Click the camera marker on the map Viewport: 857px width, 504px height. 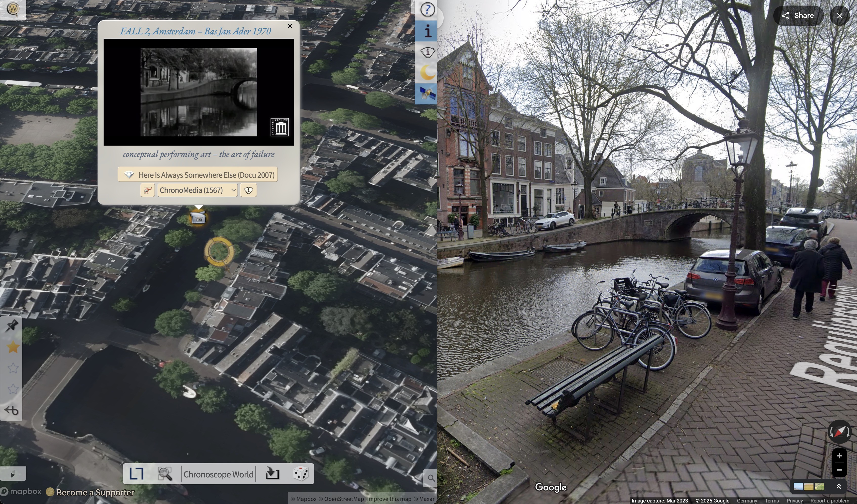pyautogui.click(x=199, y=218)
